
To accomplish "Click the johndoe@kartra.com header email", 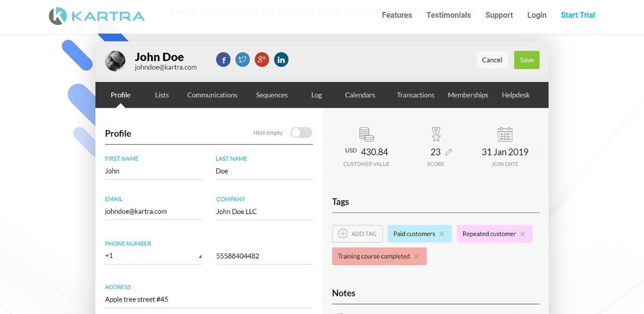I will pyautogui.click(x=166, y=67).
